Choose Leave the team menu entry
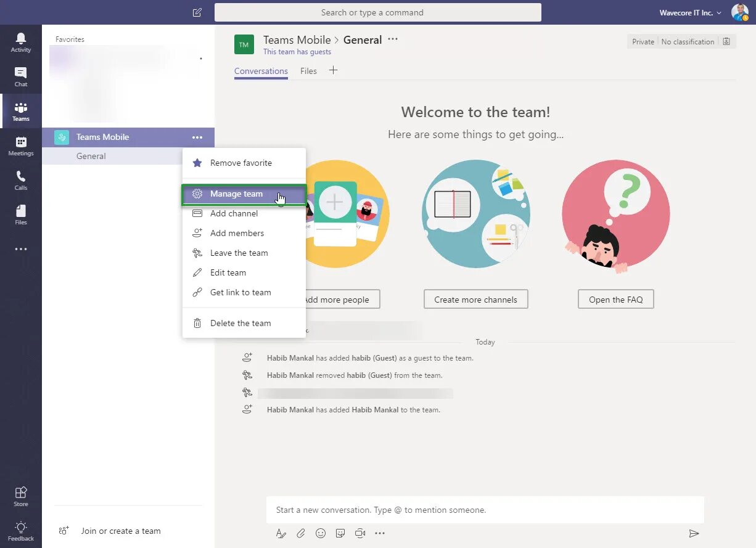756x548 pixels. pyautogui.click(x=244, y=253)
